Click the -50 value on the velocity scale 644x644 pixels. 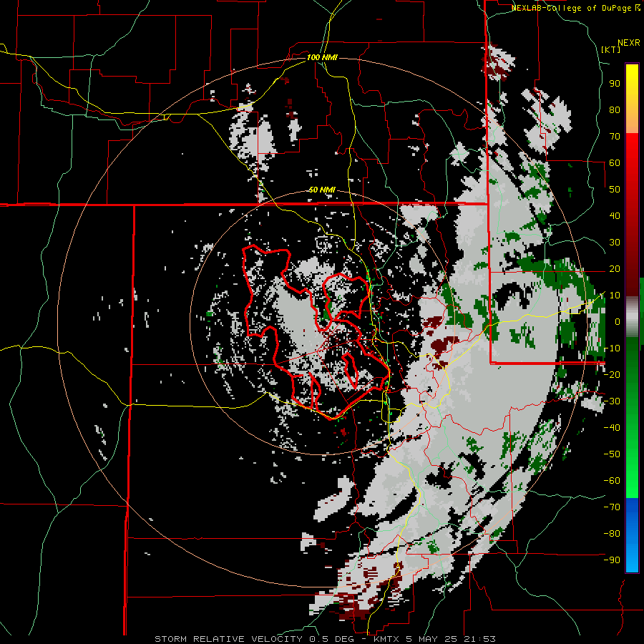tap(612, 454)
